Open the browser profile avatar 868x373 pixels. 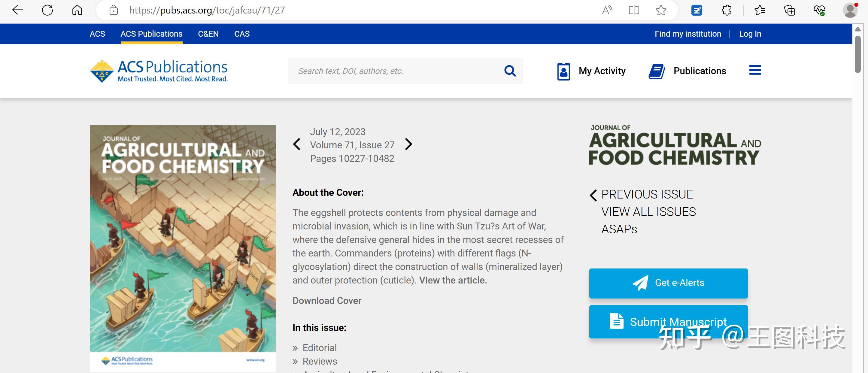click(850, 10)
